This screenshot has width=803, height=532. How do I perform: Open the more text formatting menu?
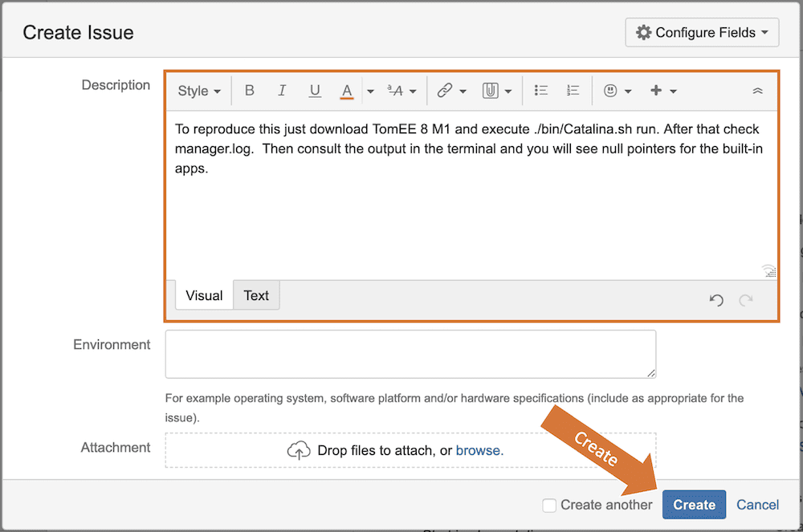401,91
